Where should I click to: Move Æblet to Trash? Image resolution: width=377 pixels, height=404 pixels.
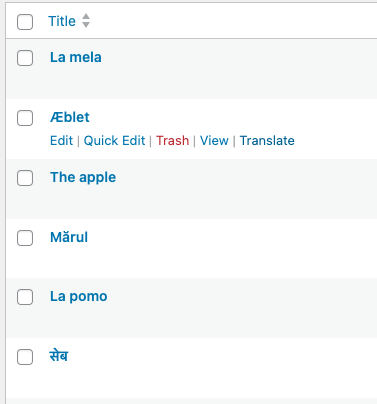click(172, 141)
